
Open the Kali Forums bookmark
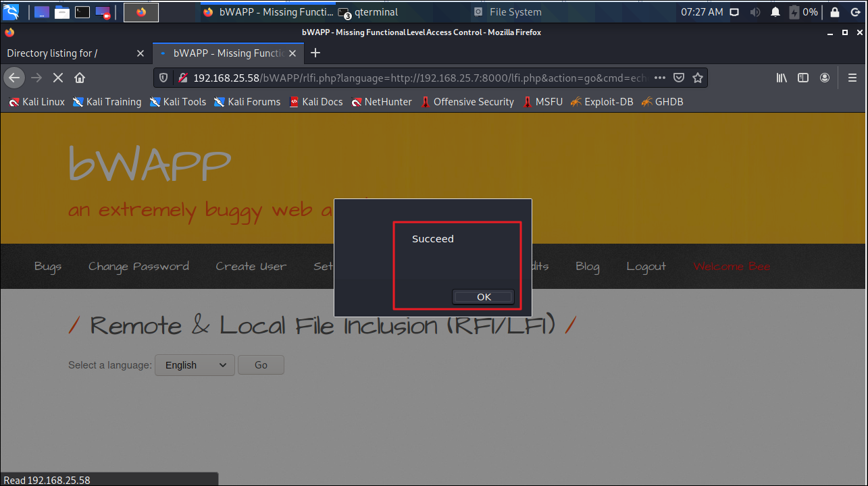[x=247, y=102]
